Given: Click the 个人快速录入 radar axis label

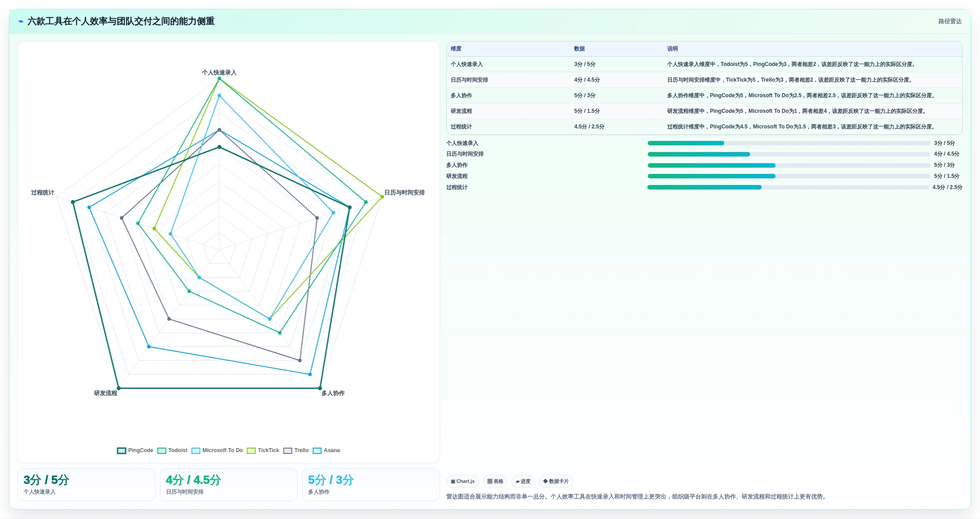Looking at the screenshot, I should [219, 73].
